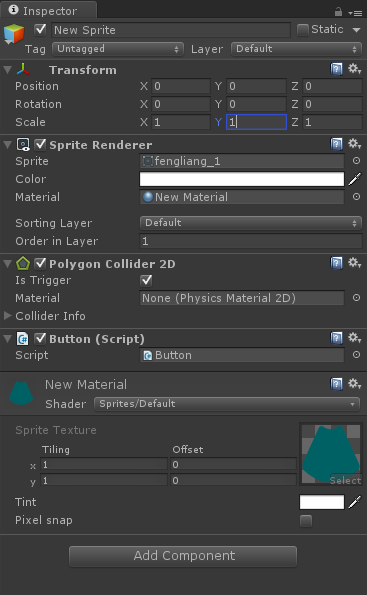Screen dimensions: 367x595
Task: Click the New Material field in Sprite Renderer
Action: tap(242, 197)
